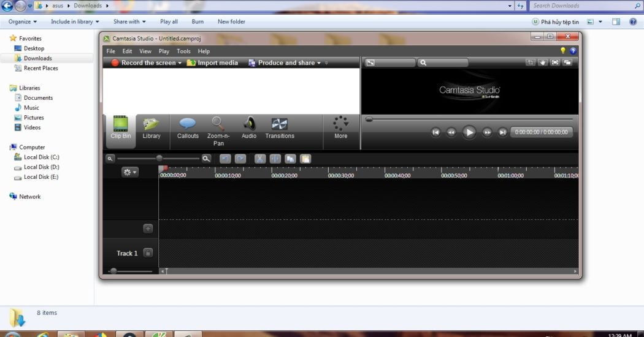Viewport: 644px width, 337px height.
Task: Open the File menu in Camtasia
Action: [x=111, y=51]
